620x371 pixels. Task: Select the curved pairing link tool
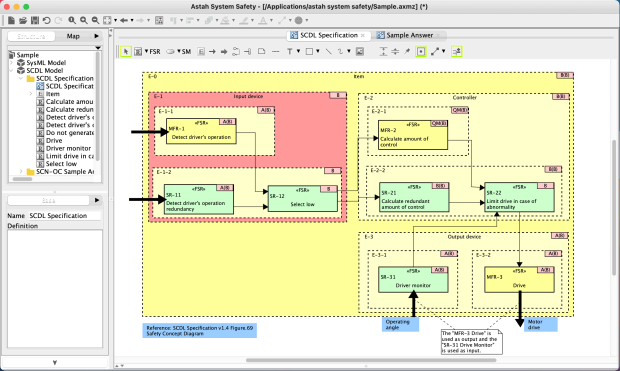click(x=236, y=51)
